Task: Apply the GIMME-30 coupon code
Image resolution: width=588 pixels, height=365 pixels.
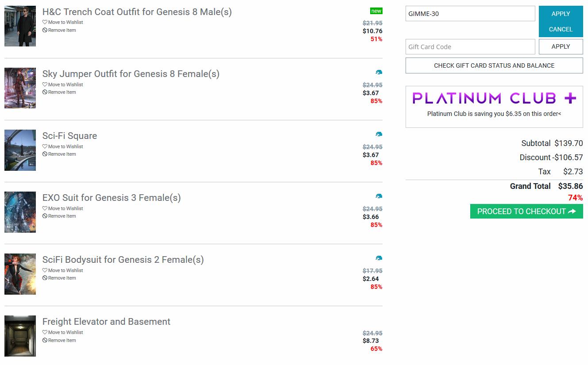Action: pyautogui.click(x=561, y=14)
